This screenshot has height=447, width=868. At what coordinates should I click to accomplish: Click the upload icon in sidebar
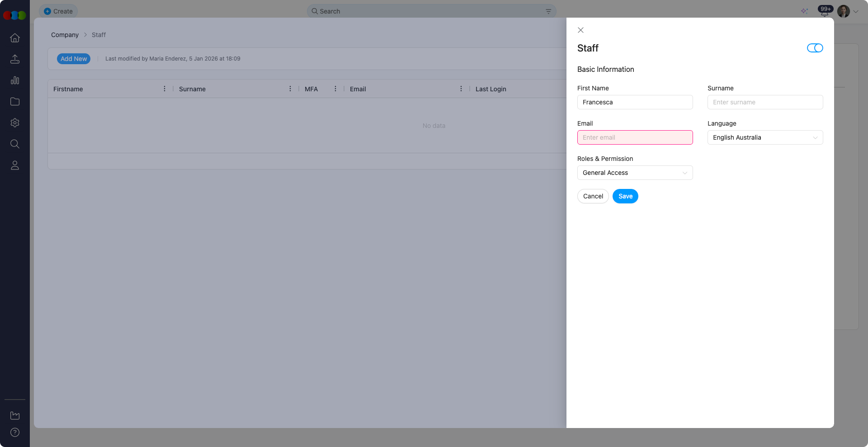(15, 59)
